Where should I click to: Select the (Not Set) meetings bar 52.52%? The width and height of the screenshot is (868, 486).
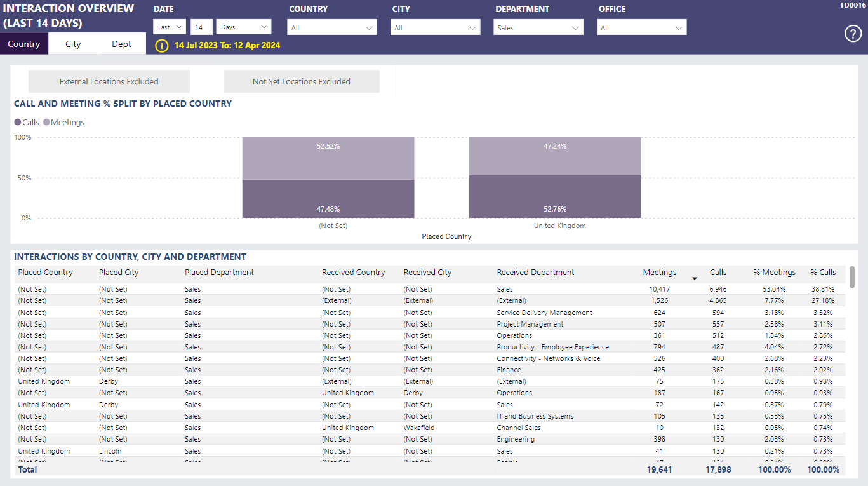328,158
